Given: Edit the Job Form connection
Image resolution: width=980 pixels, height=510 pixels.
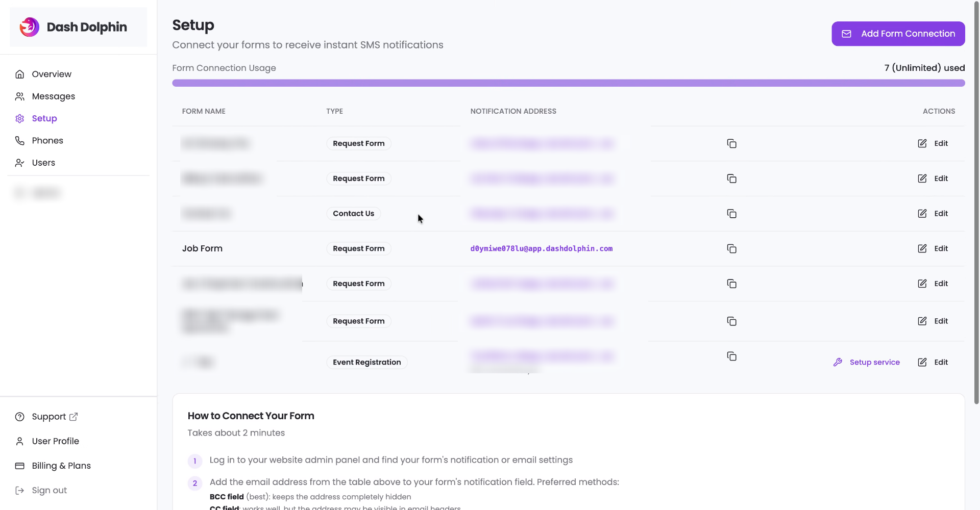Looking at the screenshot, I should 933,248.
